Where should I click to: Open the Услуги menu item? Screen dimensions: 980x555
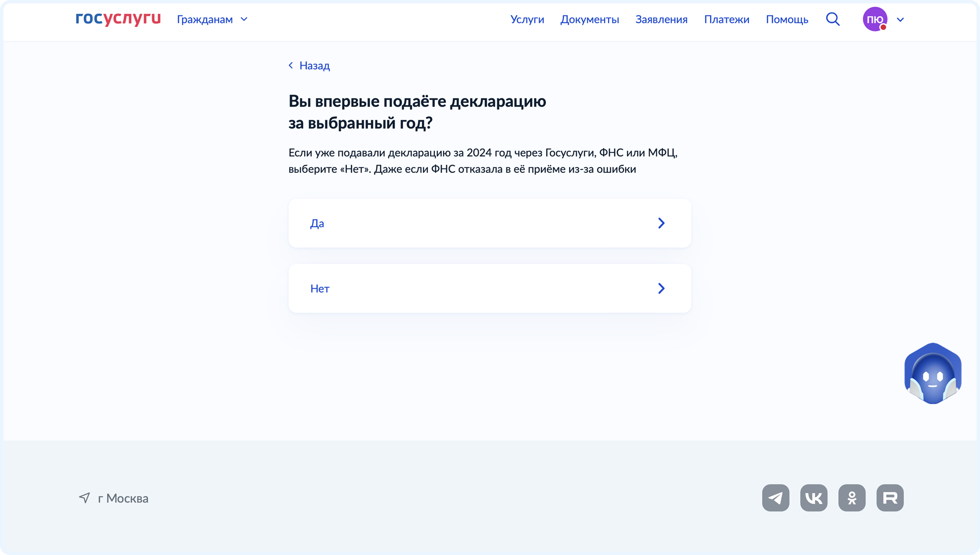click(527, 19)
